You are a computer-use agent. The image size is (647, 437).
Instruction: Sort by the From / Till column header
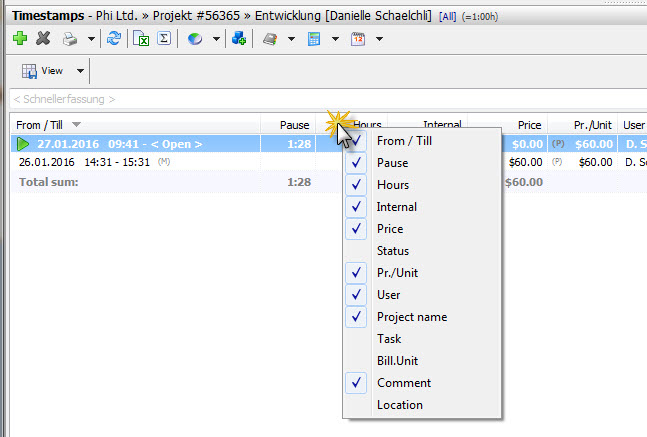(42, 124)
